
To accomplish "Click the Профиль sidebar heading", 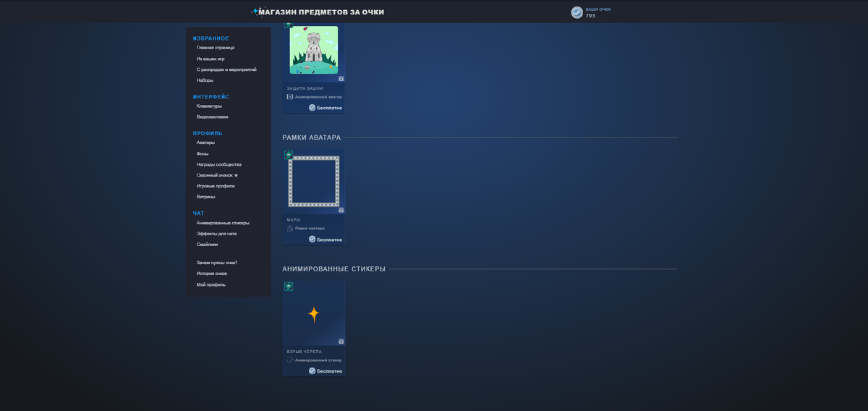I will [x=208, y=133].
